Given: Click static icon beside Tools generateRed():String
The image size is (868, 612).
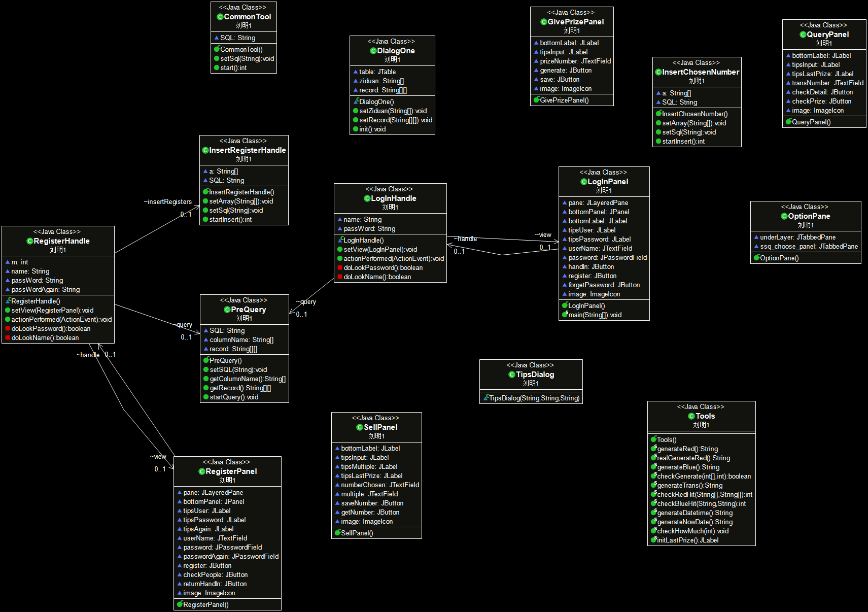Looking at the screenshot, I should point(654,449).
